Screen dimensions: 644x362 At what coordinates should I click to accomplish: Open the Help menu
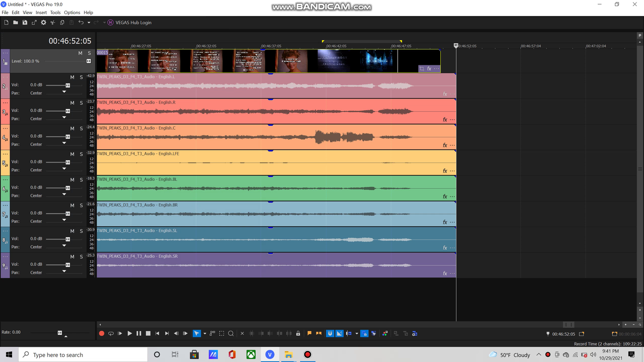point(88,13)
